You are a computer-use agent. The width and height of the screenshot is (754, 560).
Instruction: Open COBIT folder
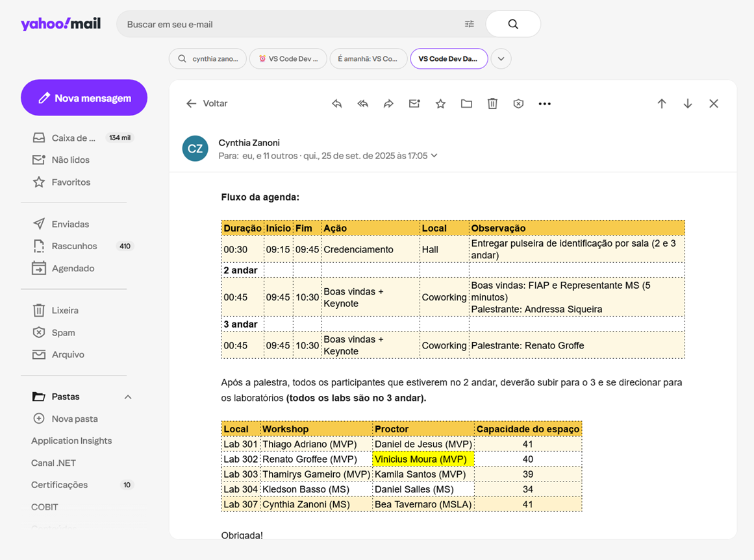click(x=45, y=507)
